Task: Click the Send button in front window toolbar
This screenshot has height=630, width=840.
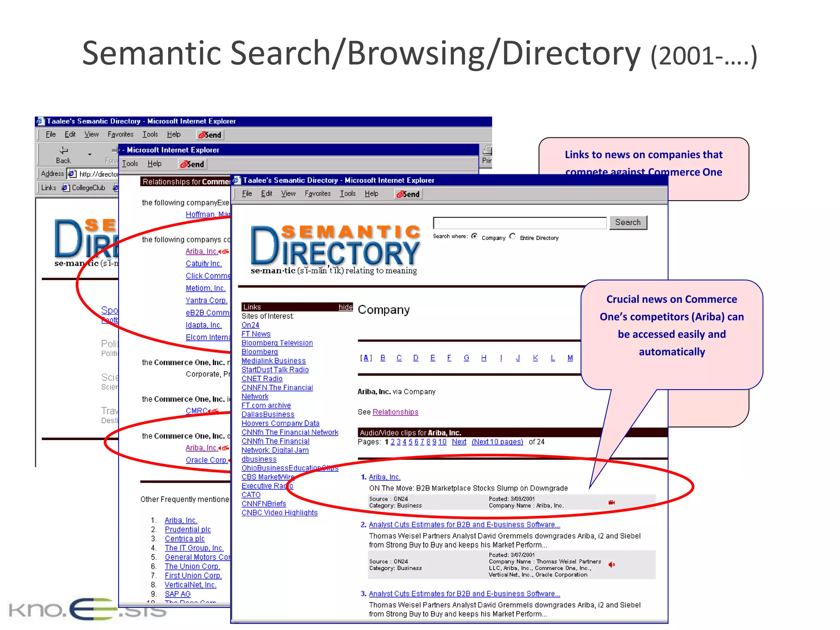Action: [x=408, y=194]
